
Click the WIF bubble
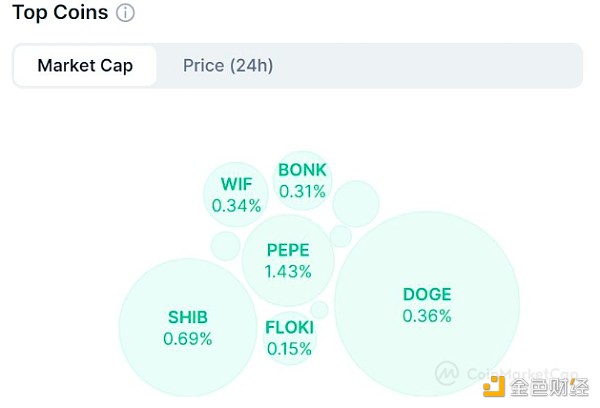[x=236, y=195]
